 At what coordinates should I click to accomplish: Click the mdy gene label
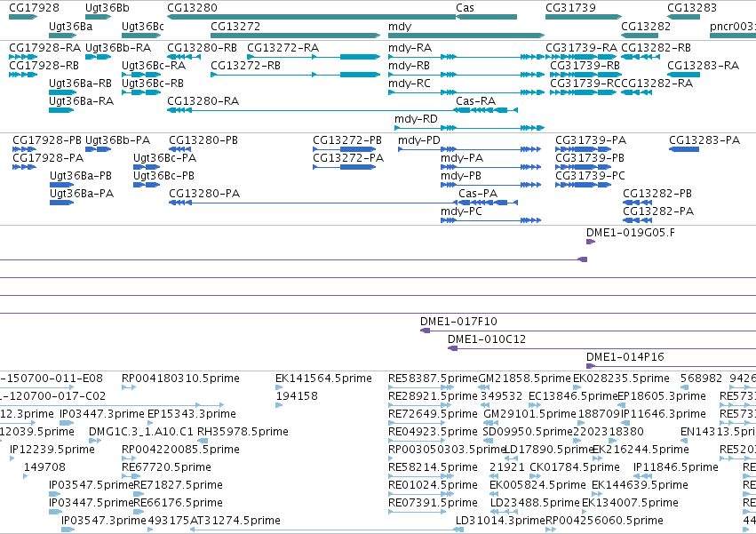pyautogui.click(x=400, y=26)
